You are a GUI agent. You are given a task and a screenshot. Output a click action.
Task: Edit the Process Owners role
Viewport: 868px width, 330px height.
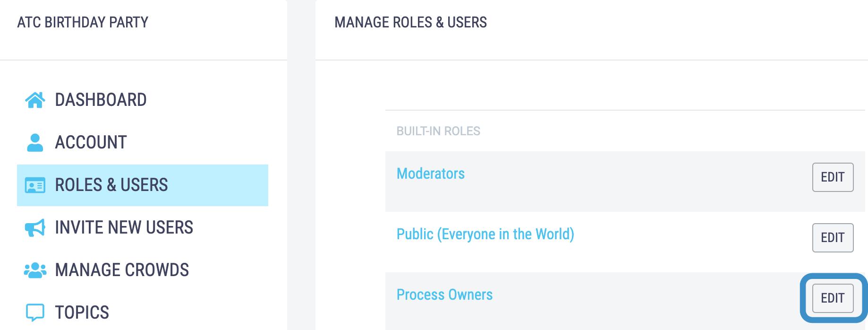tap(833, 298)
